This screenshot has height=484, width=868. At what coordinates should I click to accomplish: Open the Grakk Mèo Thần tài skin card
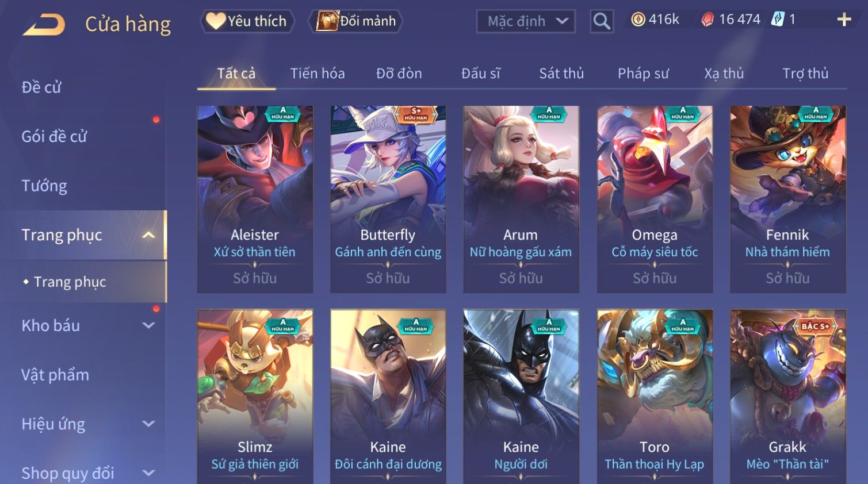(787, 397)
